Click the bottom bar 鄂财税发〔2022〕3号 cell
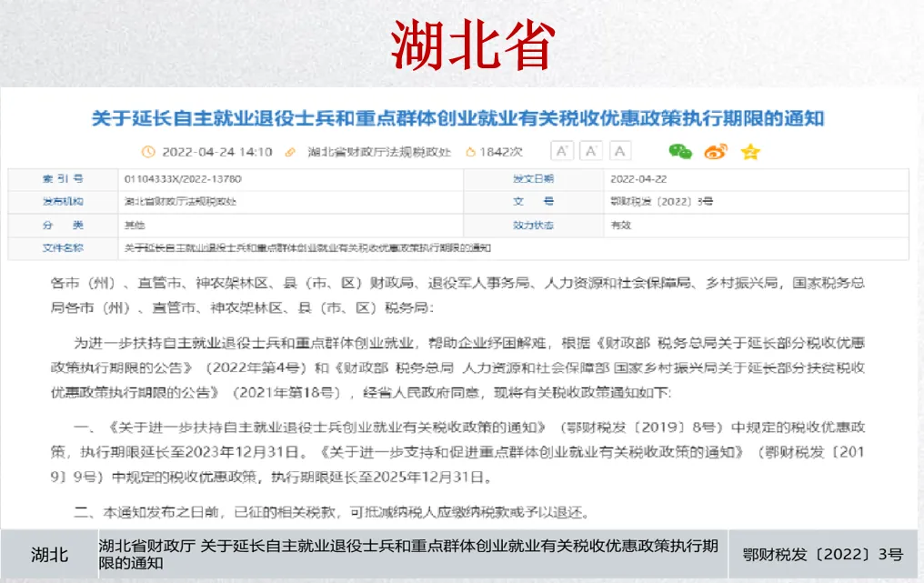 (823, 555)
